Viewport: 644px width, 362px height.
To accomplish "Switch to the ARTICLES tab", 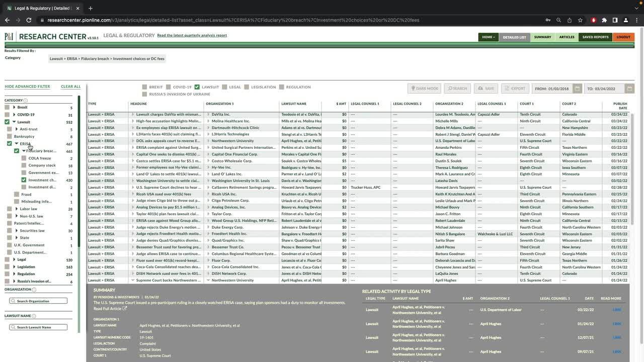I will tap(567, 37).
